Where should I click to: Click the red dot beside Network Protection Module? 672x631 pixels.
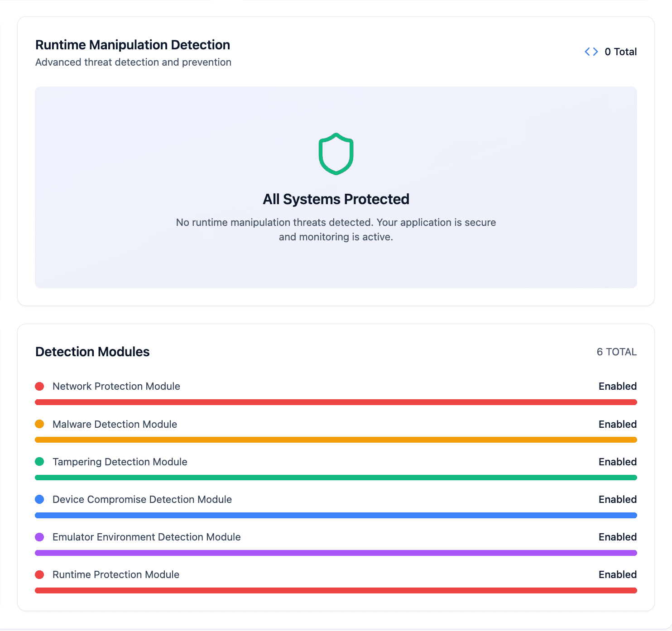(x=39, y=386)
